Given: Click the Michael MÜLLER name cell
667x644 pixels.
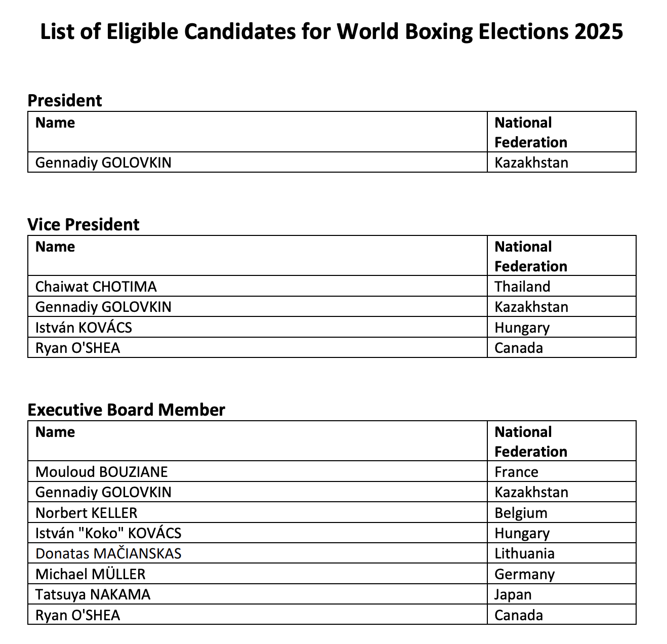Looking at the screenshot, I should (x=91, y=574).
